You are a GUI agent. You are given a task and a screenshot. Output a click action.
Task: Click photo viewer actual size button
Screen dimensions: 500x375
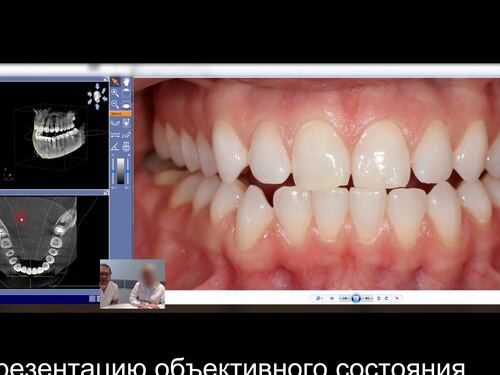point(332,298)
